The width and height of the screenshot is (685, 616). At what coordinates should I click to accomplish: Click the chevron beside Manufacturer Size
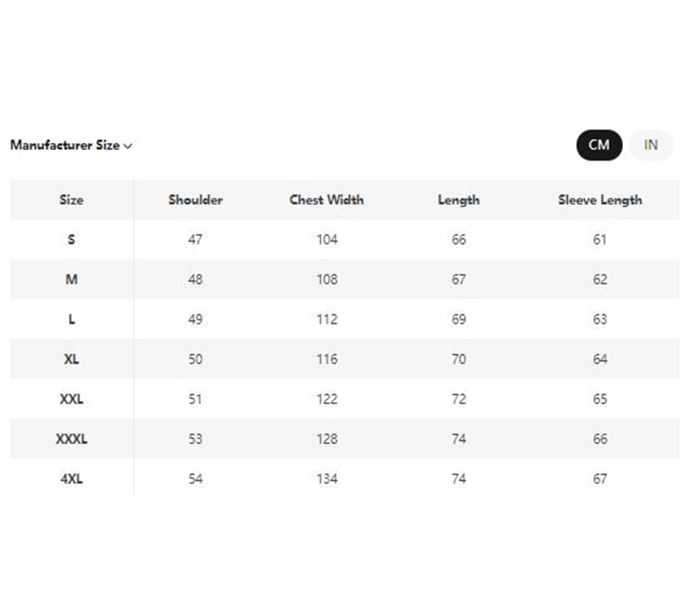pyautogui.click(x=128, y=146)
